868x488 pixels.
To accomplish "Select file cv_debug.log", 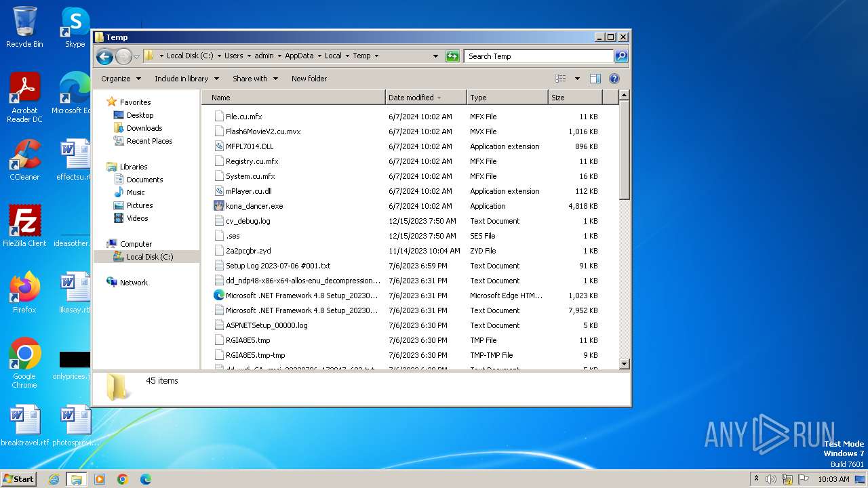I will coord(248,221).
